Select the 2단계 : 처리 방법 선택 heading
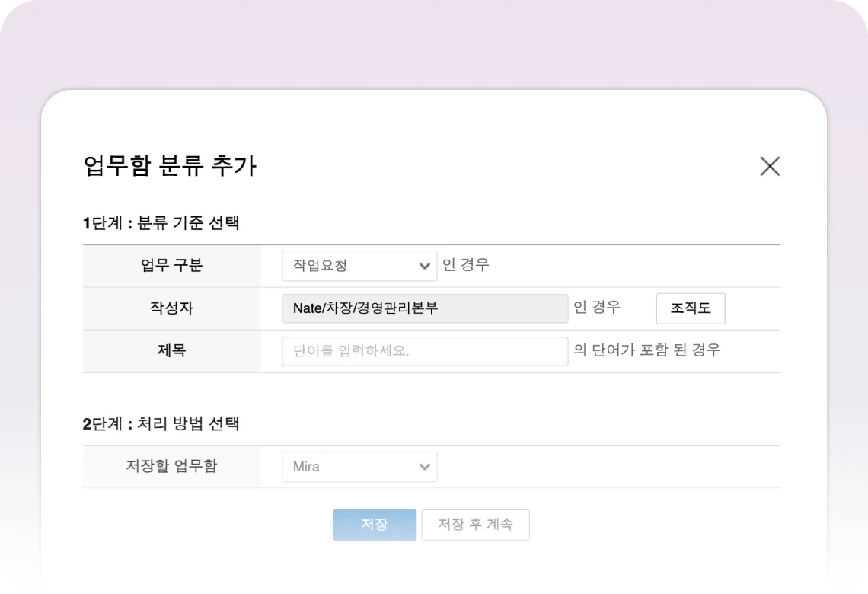Viewport: 868px width, 594px height. click(161, 424)
